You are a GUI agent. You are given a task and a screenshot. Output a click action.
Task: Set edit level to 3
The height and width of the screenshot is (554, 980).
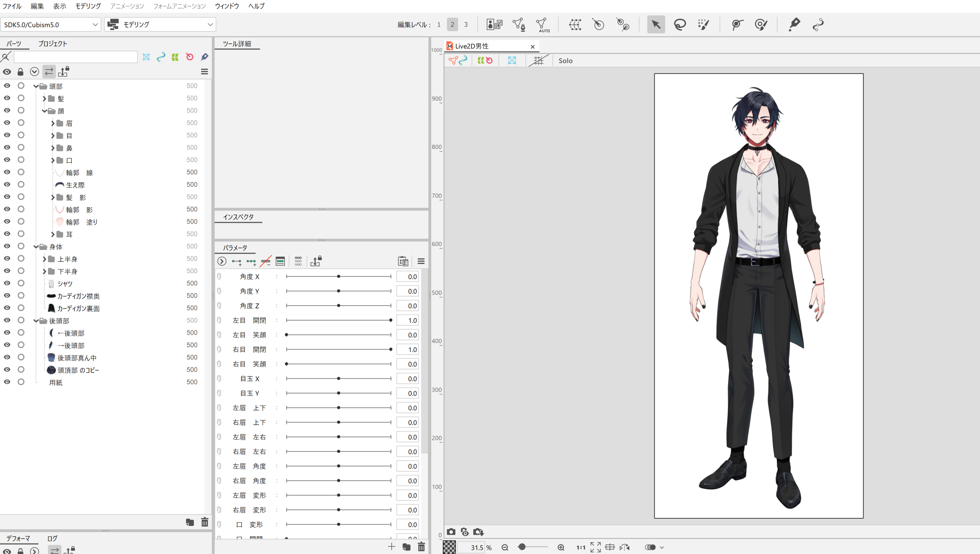click(465, 25)
